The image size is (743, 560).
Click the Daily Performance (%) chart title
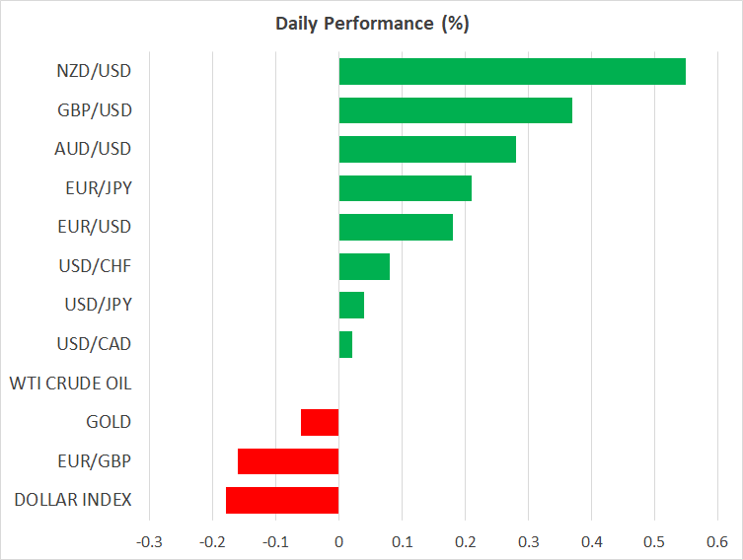tap(371, 24)
